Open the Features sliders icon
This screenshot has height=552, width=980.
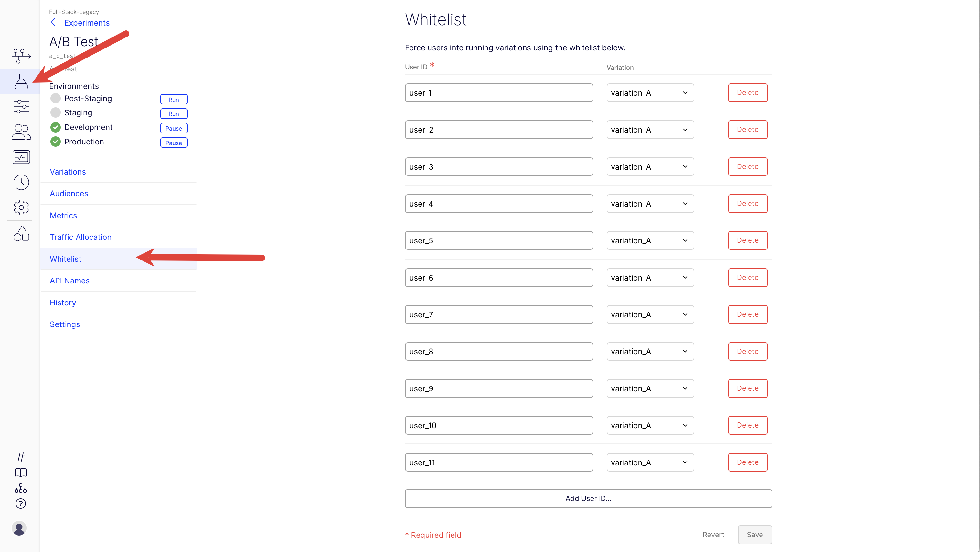(21, 107)
